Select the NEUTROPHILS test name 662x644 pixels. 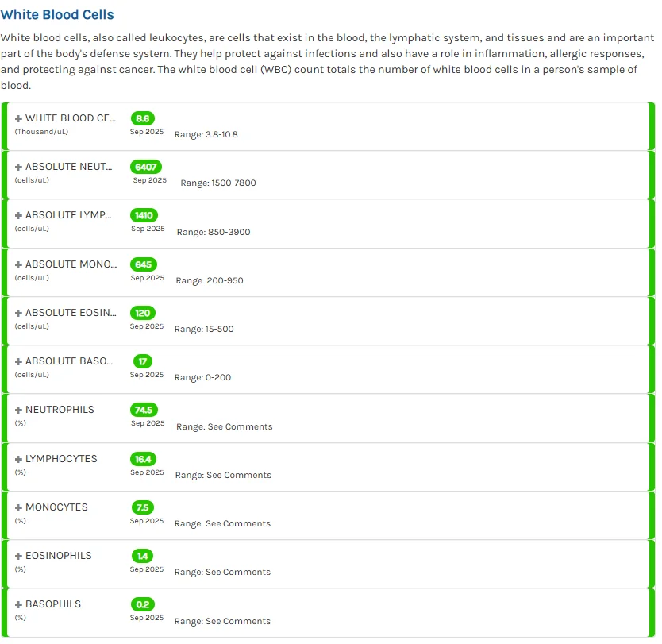[60, 410]
